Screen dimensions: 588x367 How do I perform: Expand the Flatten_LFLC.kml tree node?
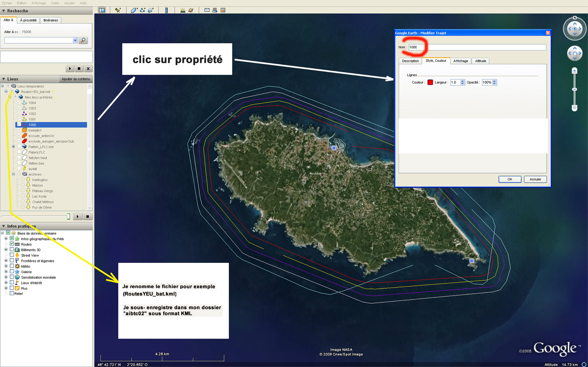[x=13, y=147]
